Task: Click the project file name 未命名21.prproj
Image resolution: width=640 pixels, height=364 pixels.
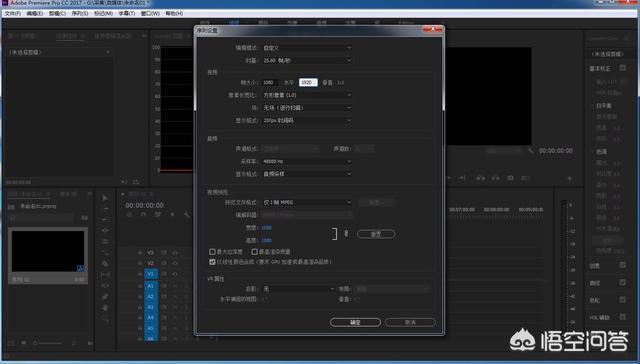Action: tap(38, 206)
